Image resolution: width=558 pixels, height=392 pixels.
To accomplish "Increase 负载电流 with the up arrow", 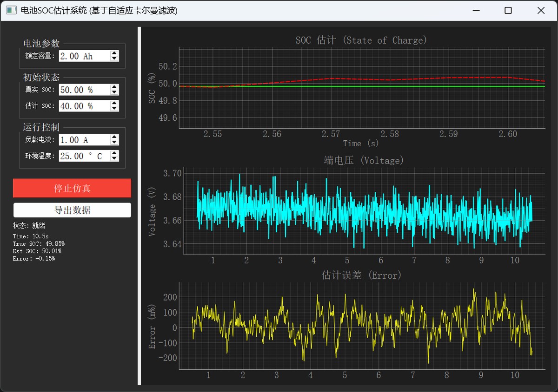I will [x=114, y=137].
